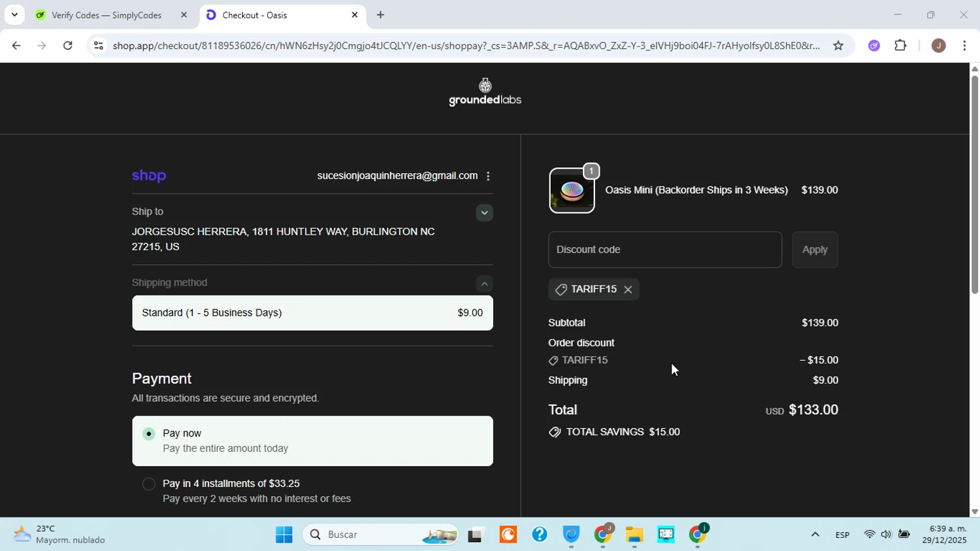Focus the Discount code field
Screen dimensions: 980x551
click(665, 250)
